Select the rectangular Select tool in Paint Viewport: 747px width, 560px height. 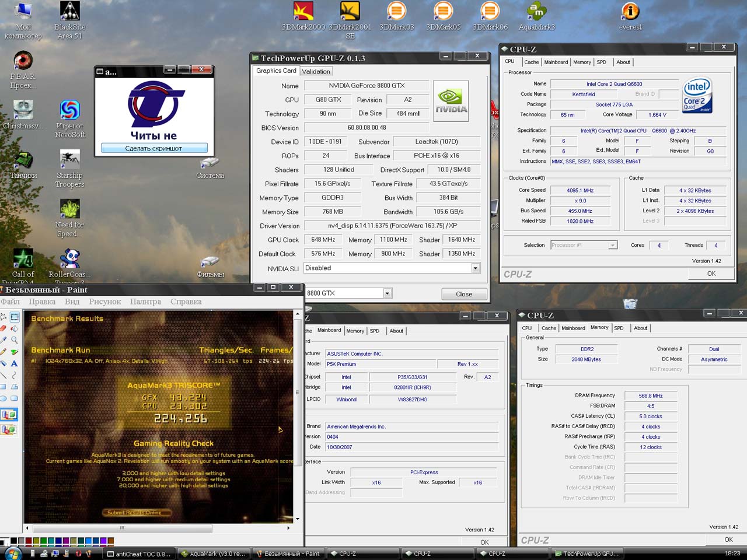click(15, 317)
